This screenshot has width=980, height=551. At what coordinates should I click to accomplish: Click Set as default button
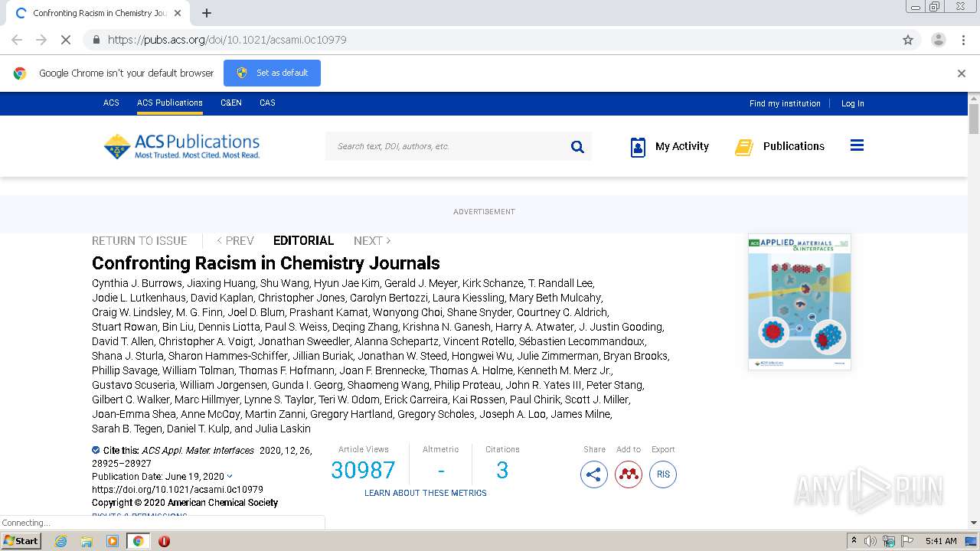[272, 73]
